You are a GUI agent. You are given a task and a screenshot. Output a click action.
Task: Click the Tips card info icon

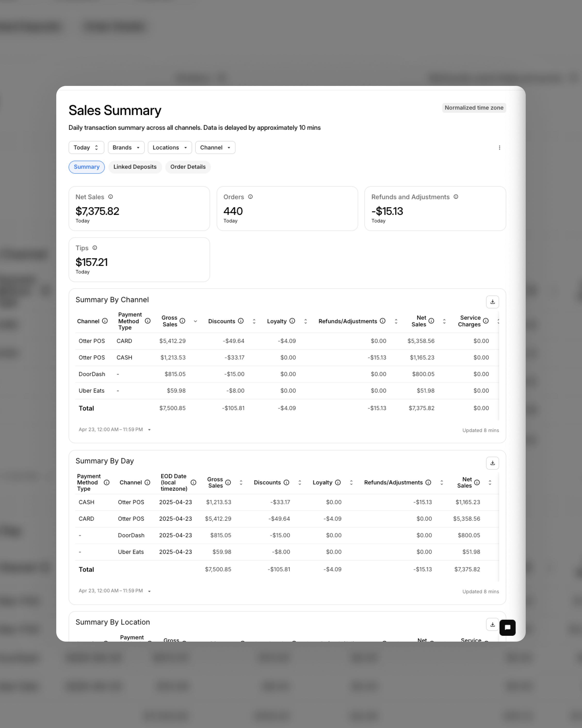click(95, 248)
